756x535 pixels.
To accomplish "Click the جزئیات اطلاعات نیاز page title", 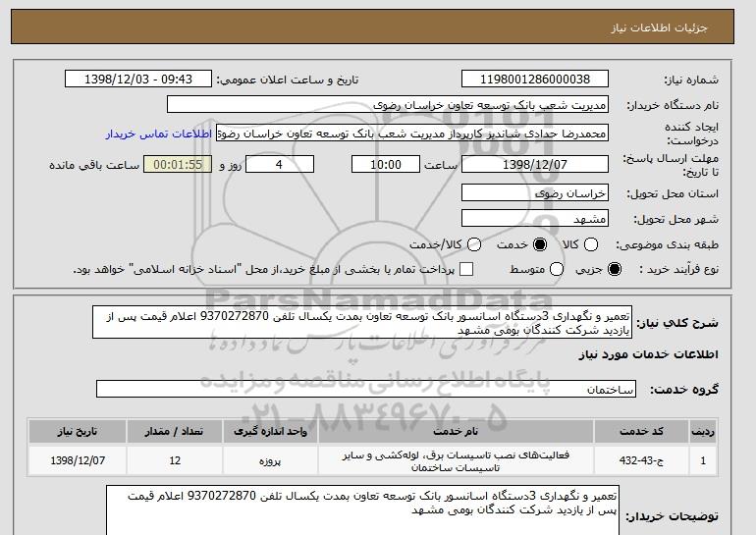I will [x=659, y=27].
